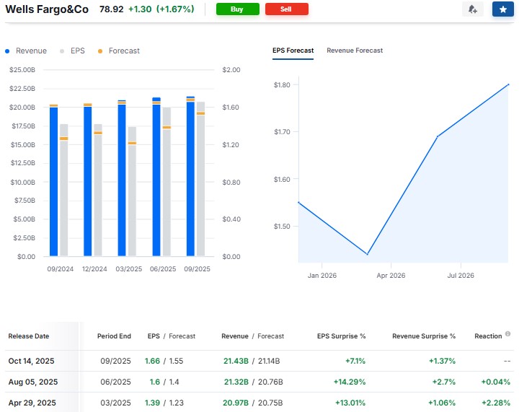Click the Revenue / Forecast column header

(252, 336)
